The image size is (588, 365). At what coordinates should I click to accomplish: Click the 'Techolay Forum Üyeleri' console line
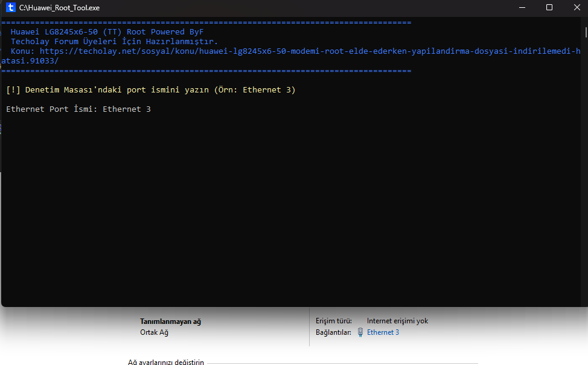click(114, 41)
